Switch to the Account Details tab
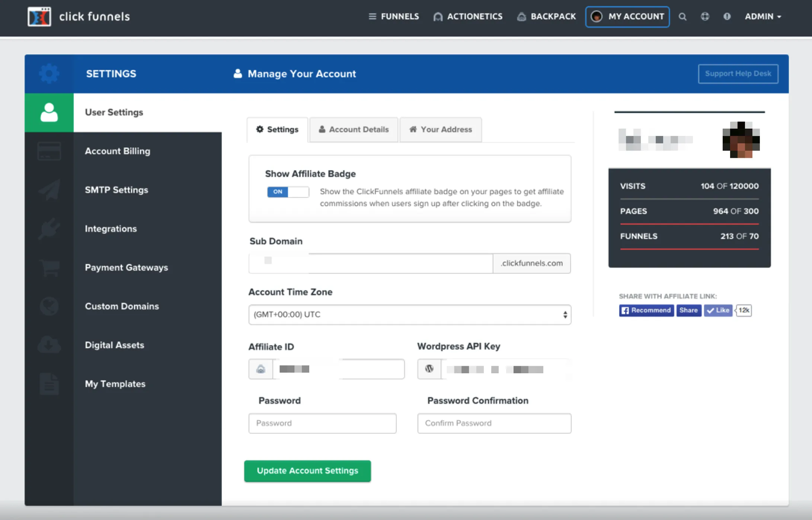 tap(354, 129)
